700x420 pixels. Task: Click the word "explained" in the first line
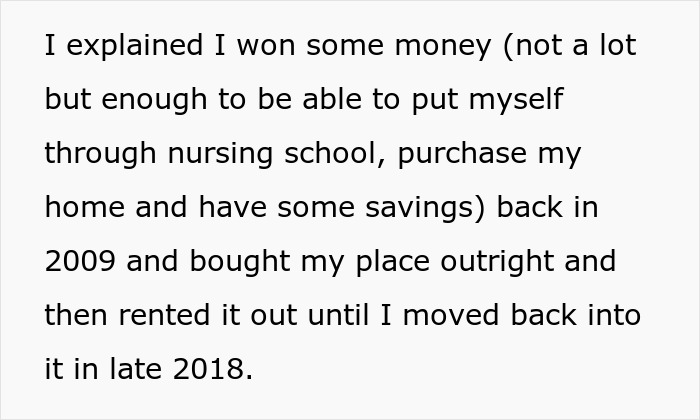(120, 47)
